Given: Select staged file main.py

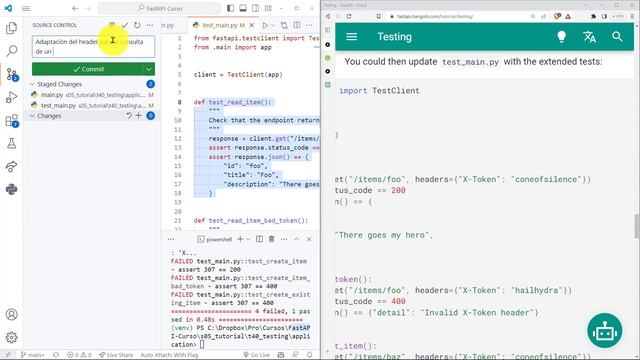Looking at the screenshot, I should (92, 95).
